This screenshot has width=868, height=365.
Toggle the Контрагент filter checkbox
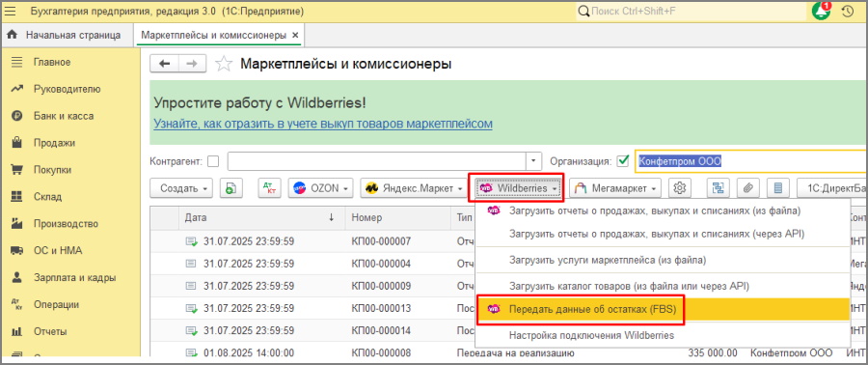[213, 161]
